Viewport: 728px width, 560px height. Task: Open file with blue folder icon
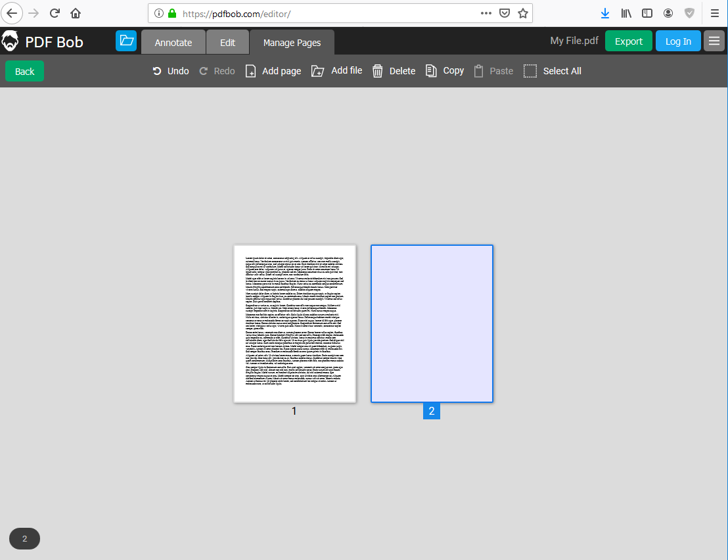[125, 41]
